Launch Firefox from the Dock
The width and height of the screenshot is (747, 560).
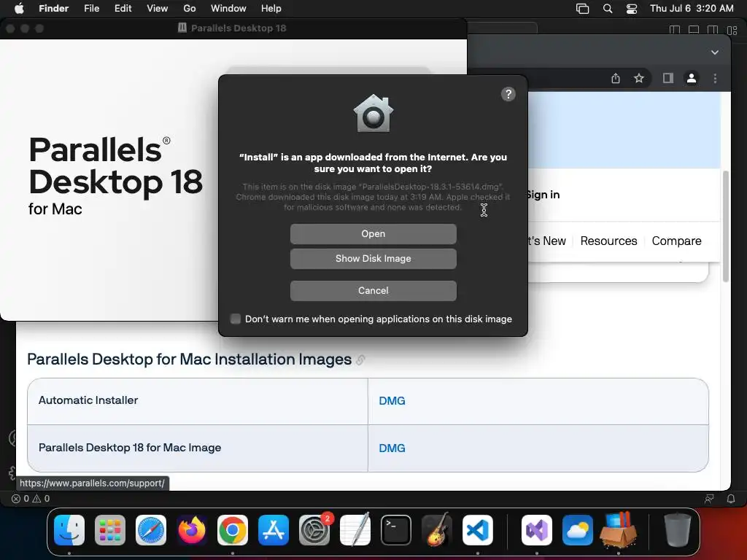(192, 530)
